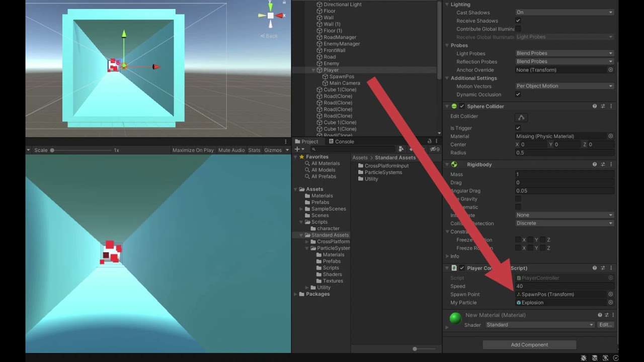This screenshot has width=644, height=362.
Task: Toggle Stats in Game view
Action: click(x=255, y=150)
